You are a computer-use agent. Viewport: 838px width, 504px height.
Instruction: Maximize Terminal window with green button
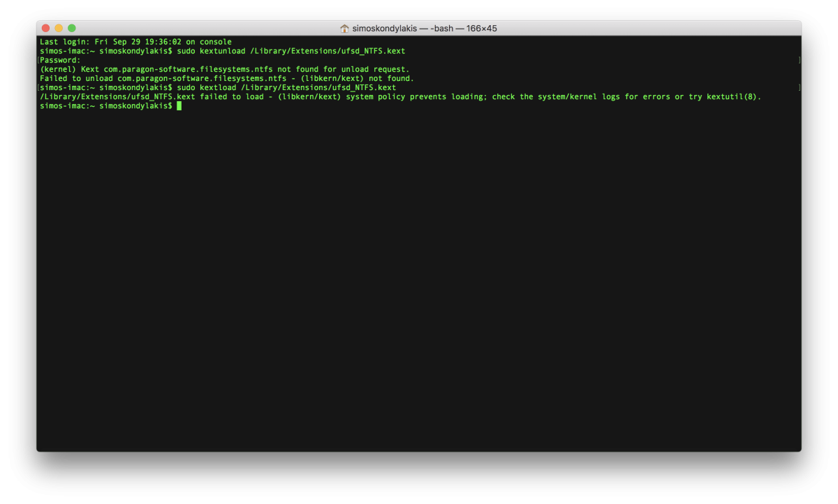71,28
